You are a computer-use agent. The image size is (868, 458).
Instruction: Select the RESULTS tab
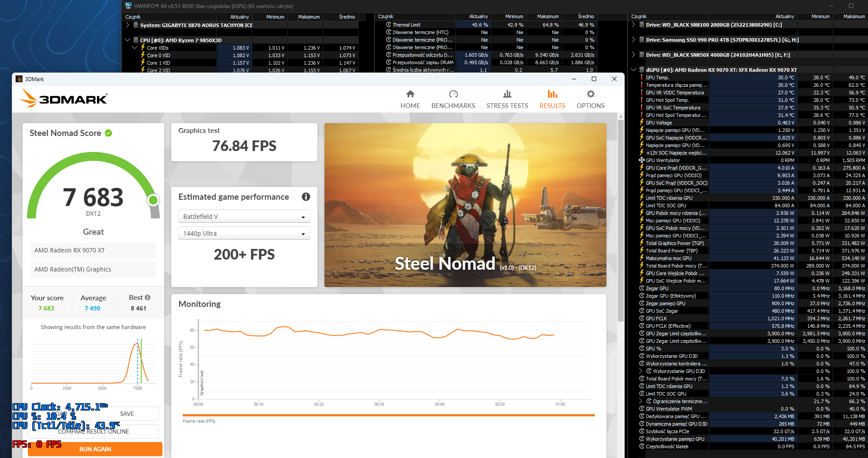pos(552,100)
